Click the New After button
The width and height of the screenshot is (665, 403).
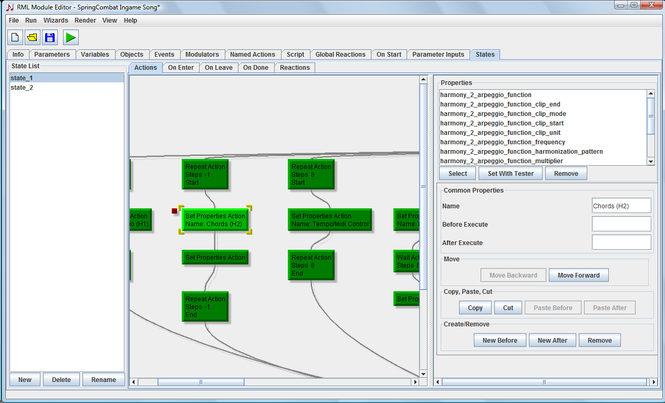coord(553,340)
